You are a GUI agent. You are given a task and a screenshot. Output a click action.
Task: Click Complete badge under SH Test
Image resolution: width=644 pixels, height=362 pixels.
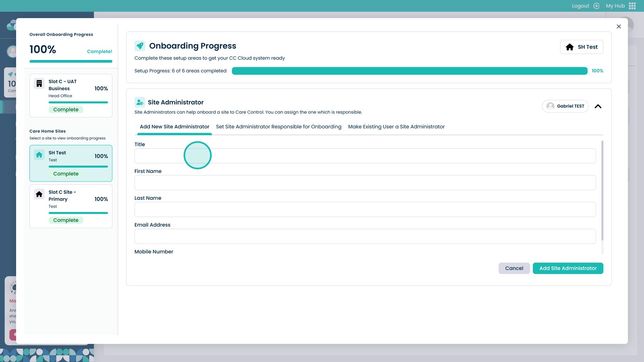pos(66,174)
